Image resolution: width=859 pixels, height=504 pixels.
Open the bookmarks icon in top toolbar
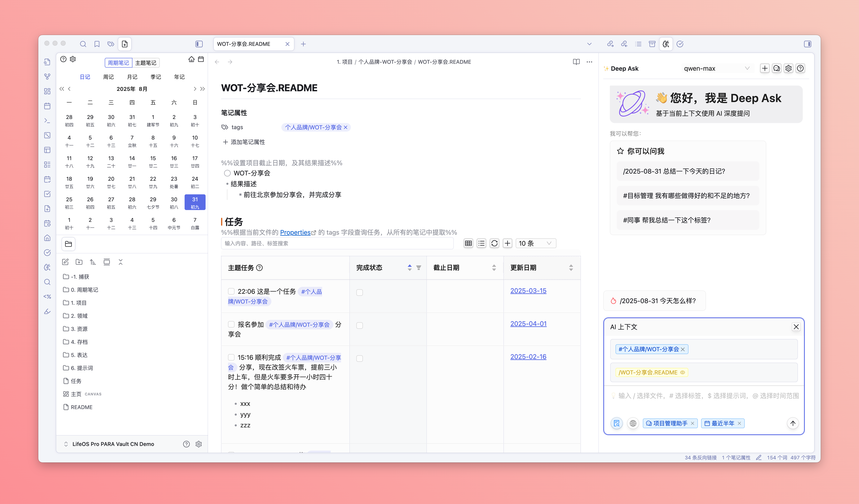97,44
